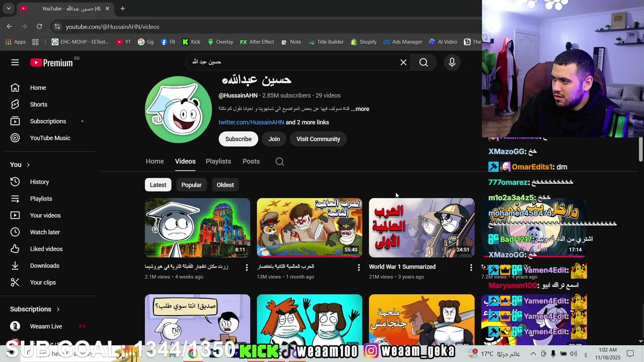644x362 pixels.
Task: Open the taskbar clock 1:02 AM
Action: [x=608, y=353]
